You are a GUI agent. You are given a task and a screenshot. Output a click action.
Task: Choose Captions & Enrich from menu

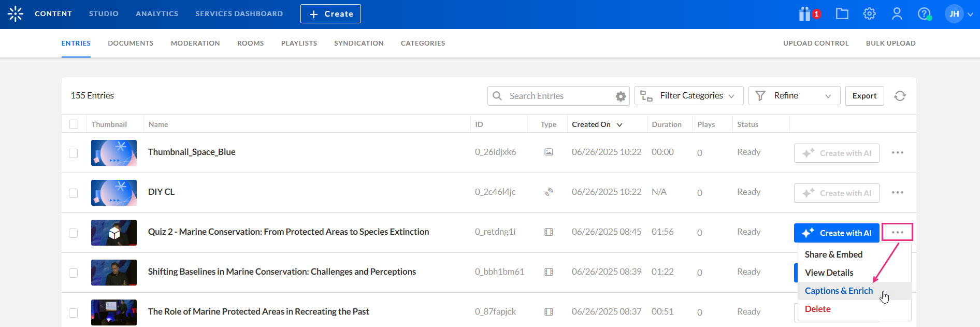[x=839, y=291]
